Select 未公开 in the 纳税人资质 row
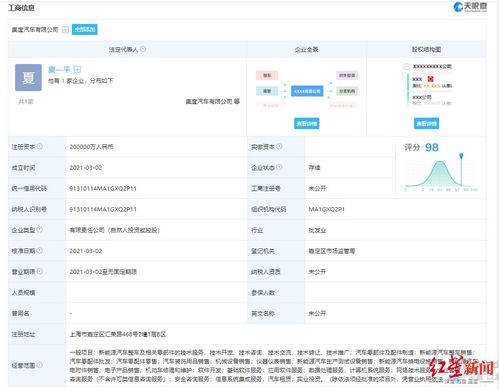The height and width of the screenshot is (390, 499). (317, 272)
